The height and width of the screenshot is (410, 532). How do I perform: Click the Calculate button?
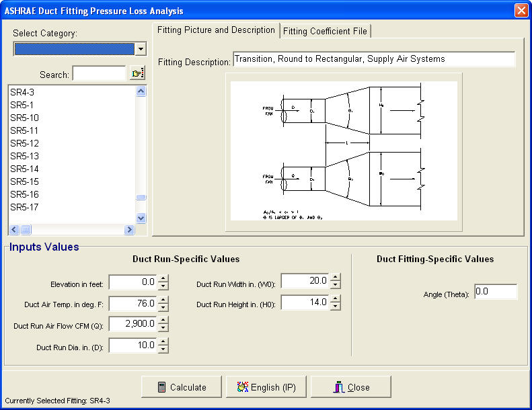pyautogui.click(x=182, y=387)
